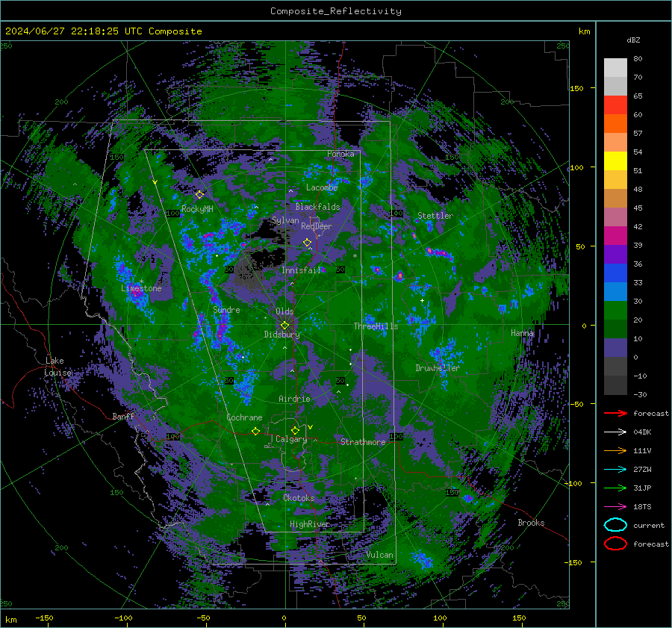Viewport: 672px width, 628px height.
Task: Click the Blackfalds city label
Action: pos(317,207)
